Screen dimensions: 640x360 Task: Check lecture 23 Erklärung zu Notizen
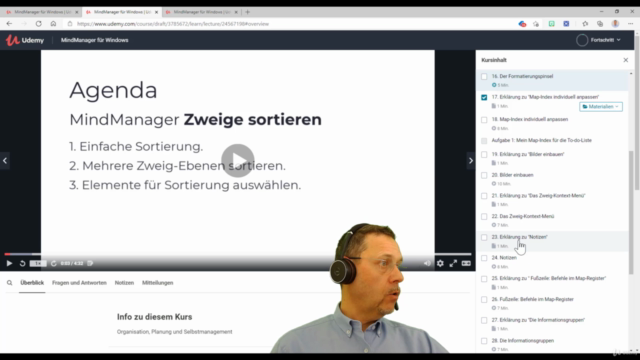click(x=484, y=237)
